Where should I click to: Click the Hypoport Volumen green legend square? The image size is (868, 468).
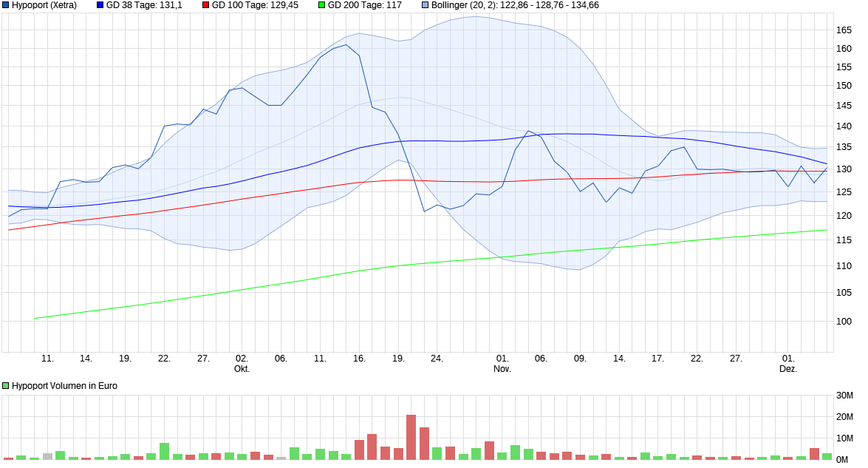coord(5,386)
